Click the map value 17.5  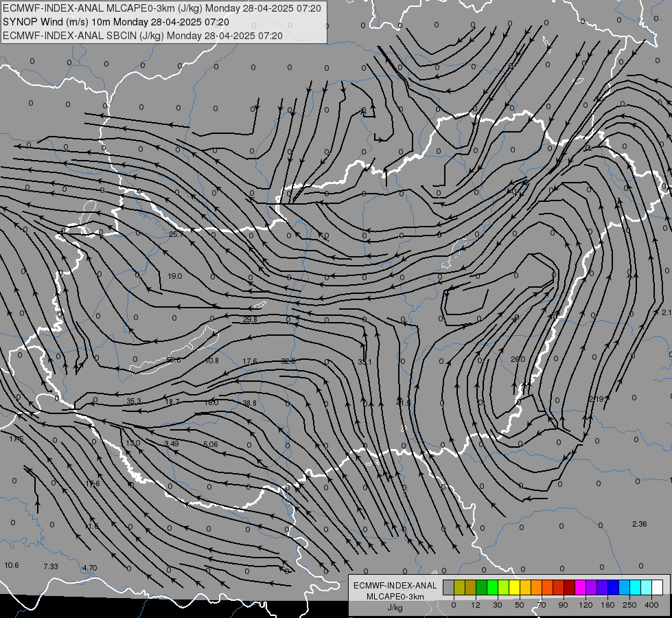point(16,439)
